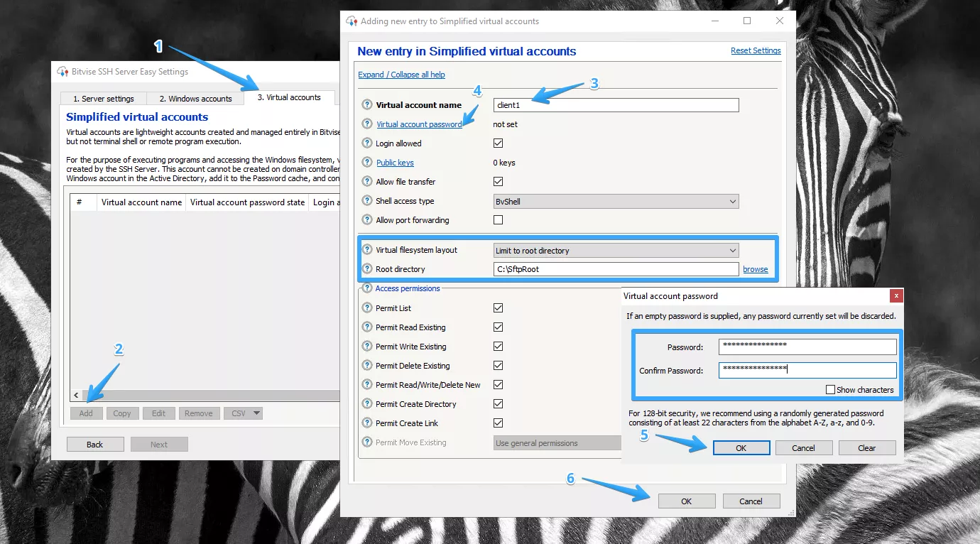Screen dimensions: 980x544
Task: Click help icon next to Root directory
Action: click(367, 269)
